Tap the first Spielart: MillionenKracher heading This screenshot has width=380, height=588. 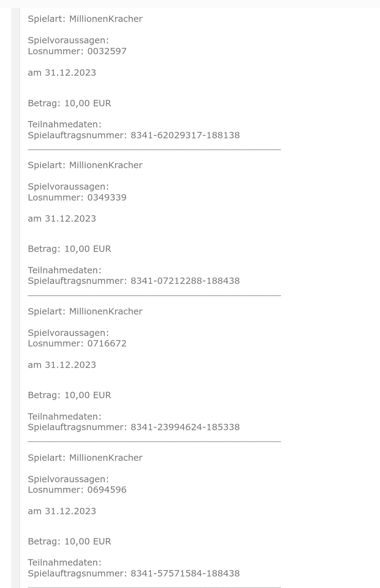(x=85, y=19)
